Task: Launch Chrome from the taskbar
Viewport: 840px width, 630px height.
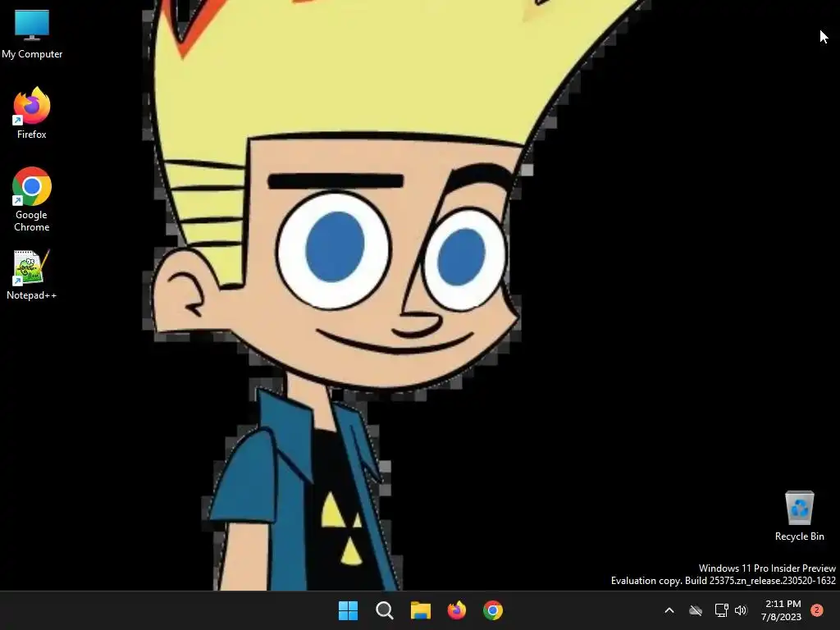Action: click(x=493, y=610)
